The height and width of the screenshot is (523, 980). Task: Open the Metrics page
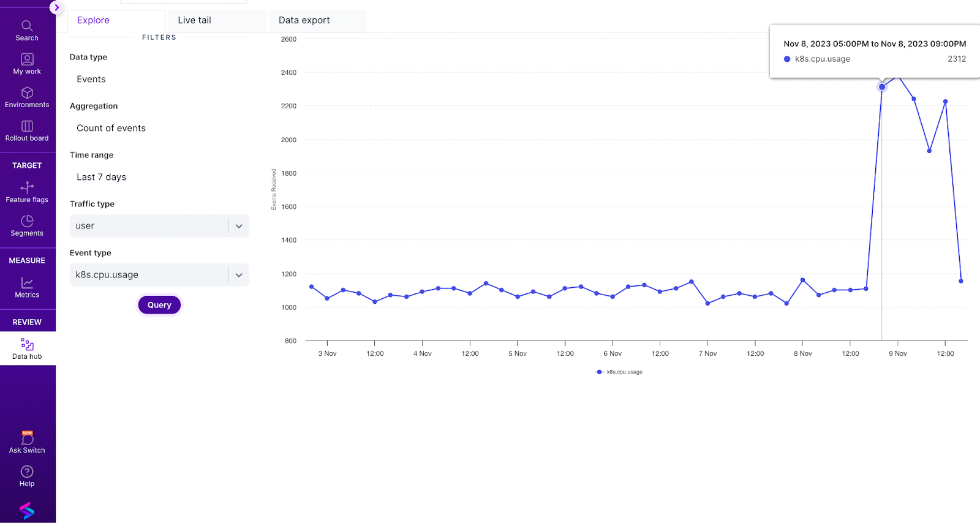[x=27, y=287]
